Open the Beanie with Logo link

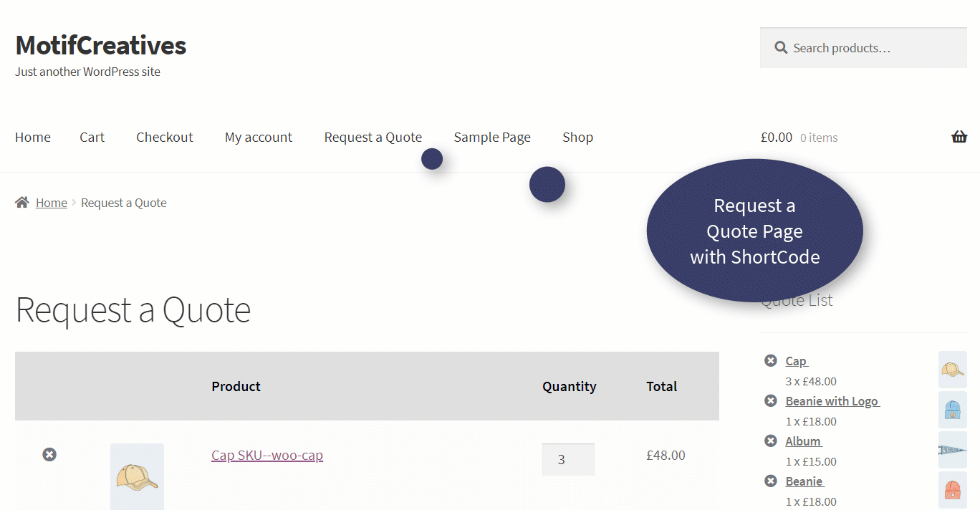832,401
